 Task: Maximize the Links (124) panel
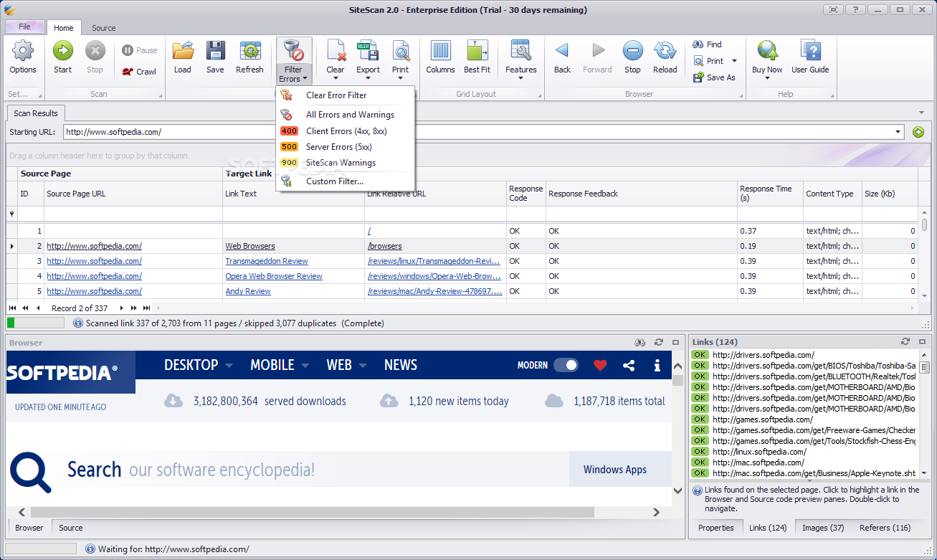pyautogui.click(x=923, y=342)
